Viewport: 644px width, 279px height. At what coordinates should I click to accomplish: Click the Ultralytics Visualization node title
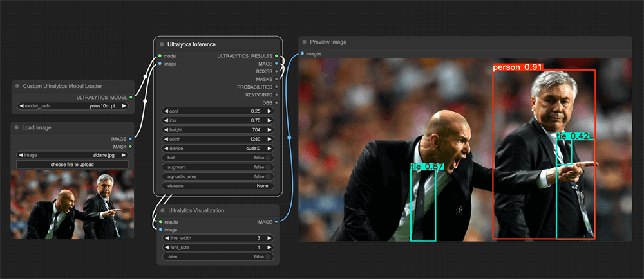pos(196,210)
